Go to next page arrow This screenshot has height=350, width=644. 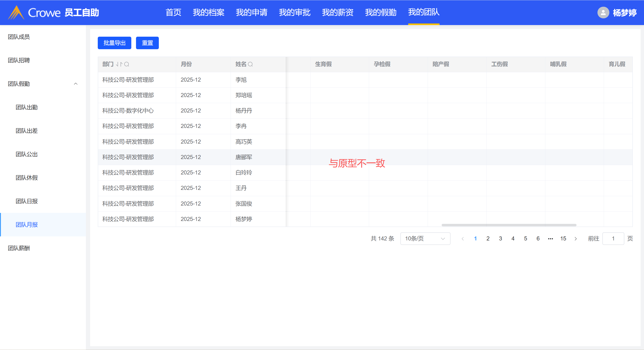(576, 238)
